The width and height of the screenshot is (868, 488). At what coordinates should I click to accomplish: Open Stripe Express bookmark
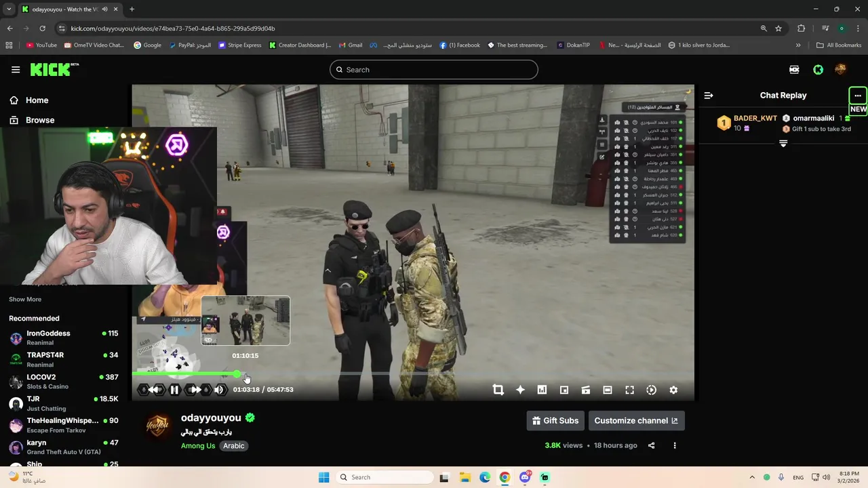pos(239,45)
